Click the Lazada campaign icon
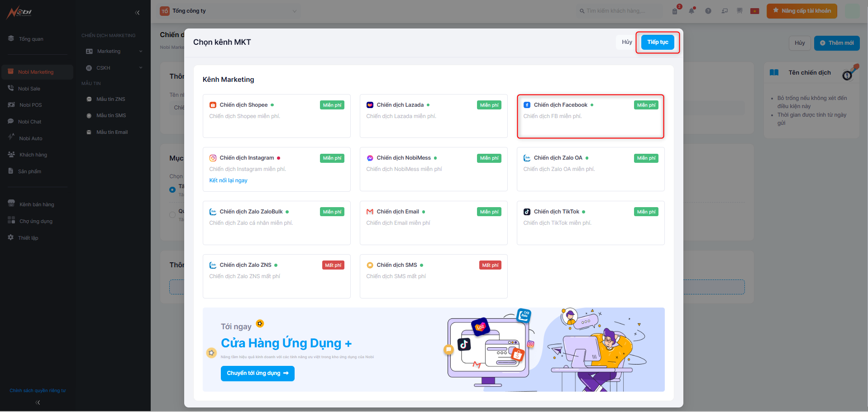 point(370,105)
